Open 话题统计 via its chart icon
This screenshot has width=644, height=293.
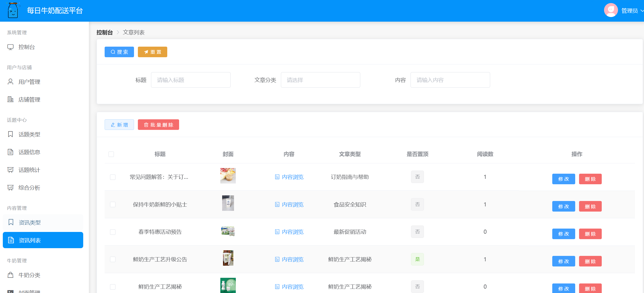pyautogui.click(x=11, y=170)
